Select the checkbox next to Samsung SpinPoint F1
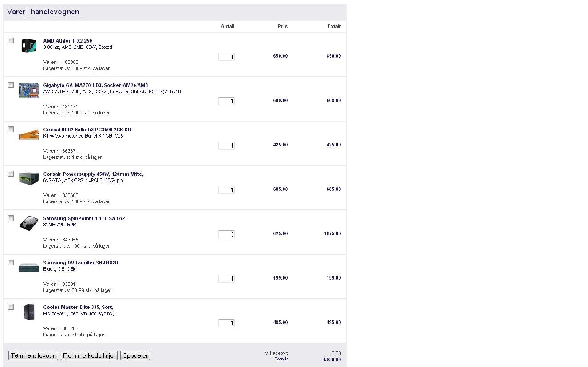This screenshot has width=588, height=367. coord(11,218)
